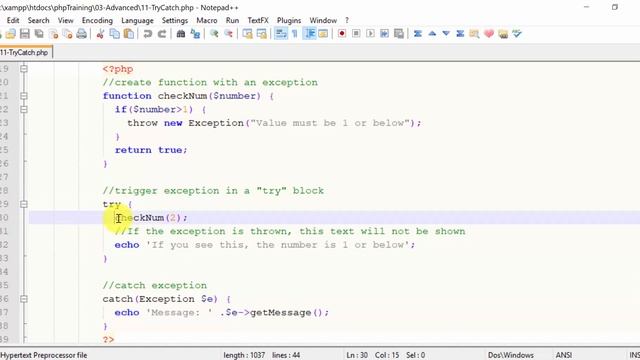The height and width of the screenshot is (360, 640).
Task: Open Find with the binoculars icon
Action: click(180, 34)
